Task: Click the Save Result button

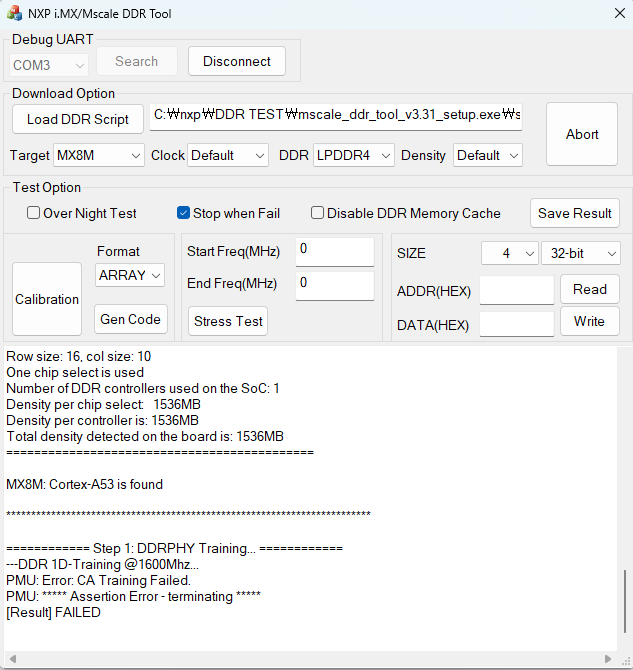Action: pyautogui.click(x=574, y=213)
